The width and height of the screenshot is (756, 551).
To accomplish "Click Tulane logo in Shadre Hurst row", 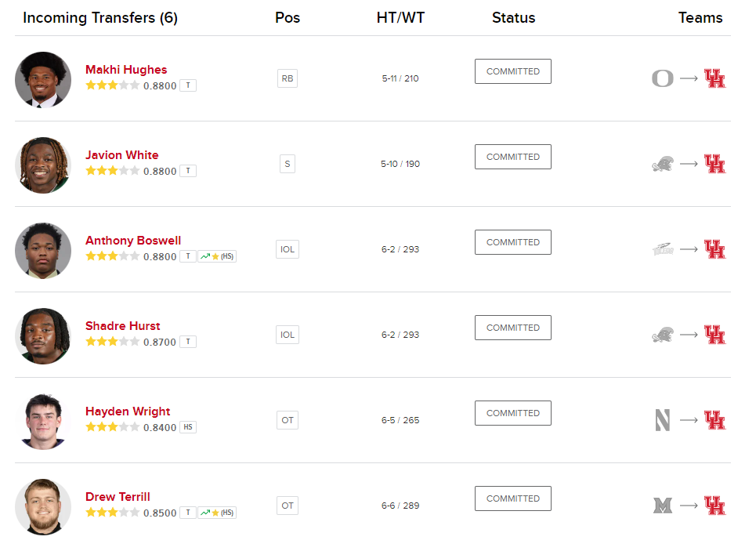I will pos(662,335).
